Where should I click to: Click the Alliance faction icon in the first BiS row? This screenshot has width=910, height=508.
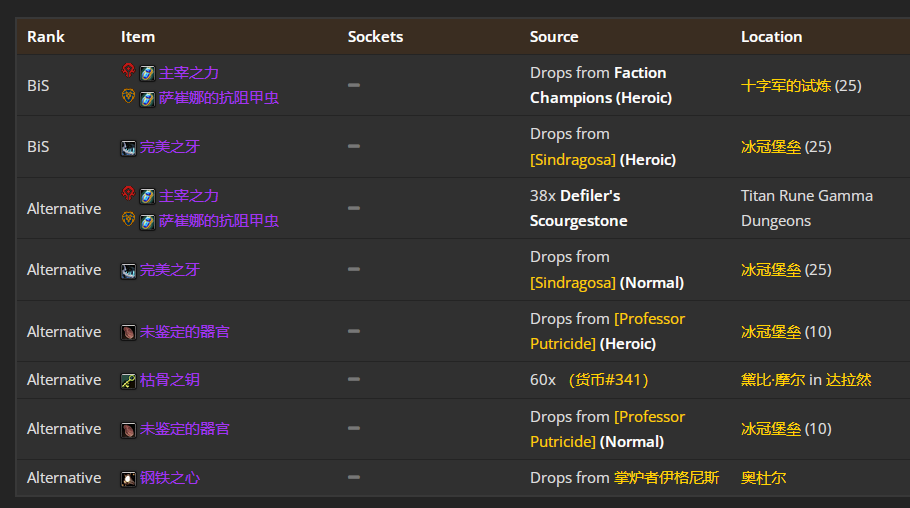(128, 97)
